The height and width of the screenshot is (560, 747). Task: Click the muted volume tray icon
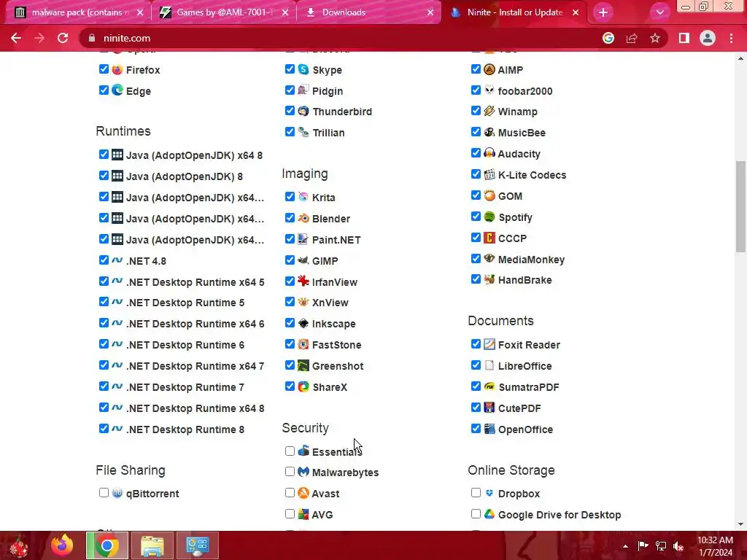point(678,546)
